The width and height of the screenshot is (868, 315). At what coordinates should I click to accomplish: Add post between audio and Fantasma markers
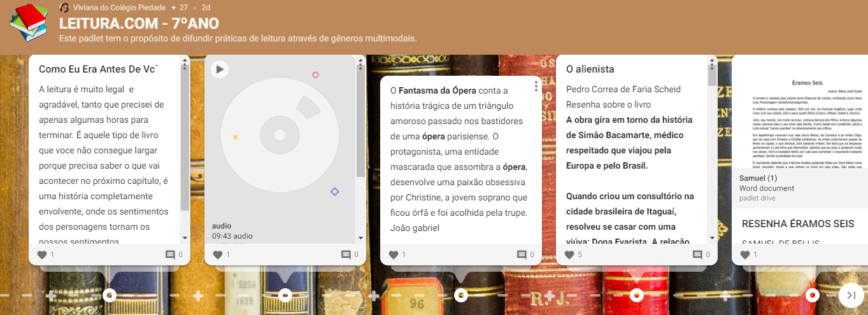(x=374, y=295)
